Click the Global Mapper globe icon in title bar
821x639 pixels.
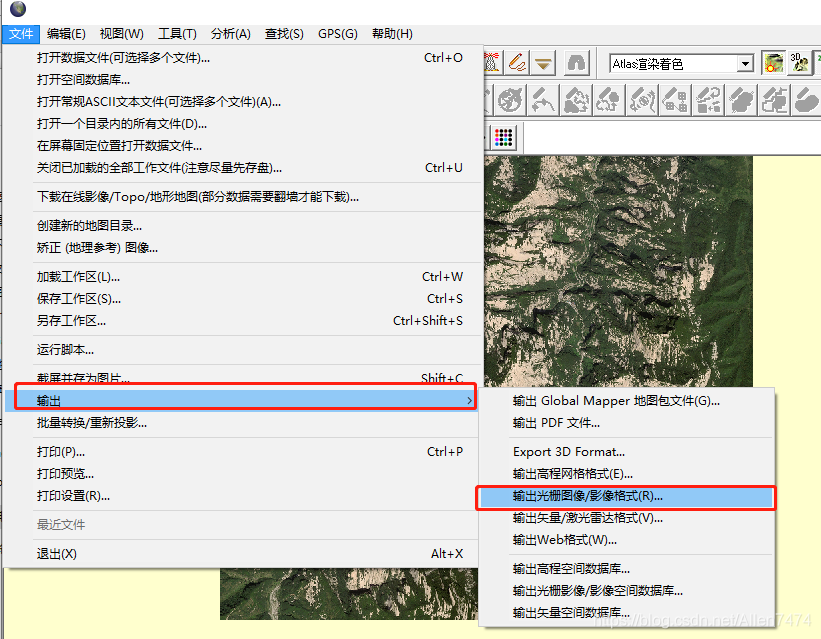(18, 10)
